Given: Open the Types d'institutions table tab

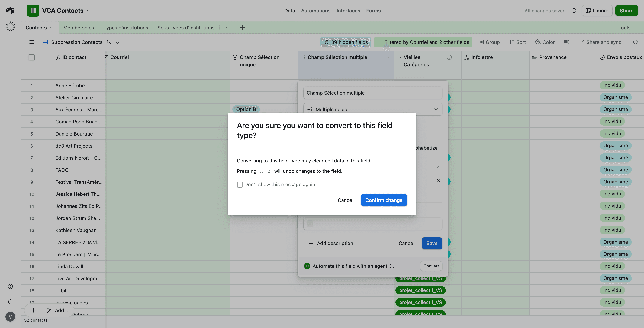Looking at the screenshot, I should pos(125,28).
